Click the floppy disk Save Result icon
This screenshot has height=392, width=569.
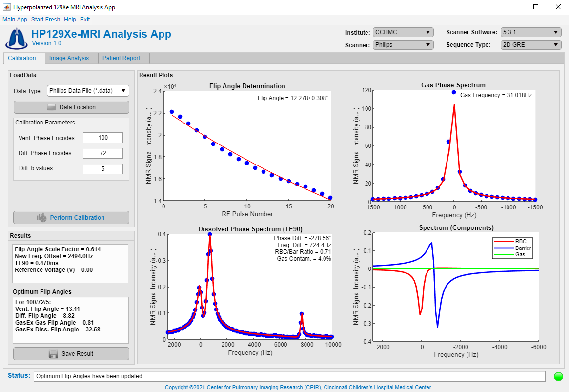54,354
